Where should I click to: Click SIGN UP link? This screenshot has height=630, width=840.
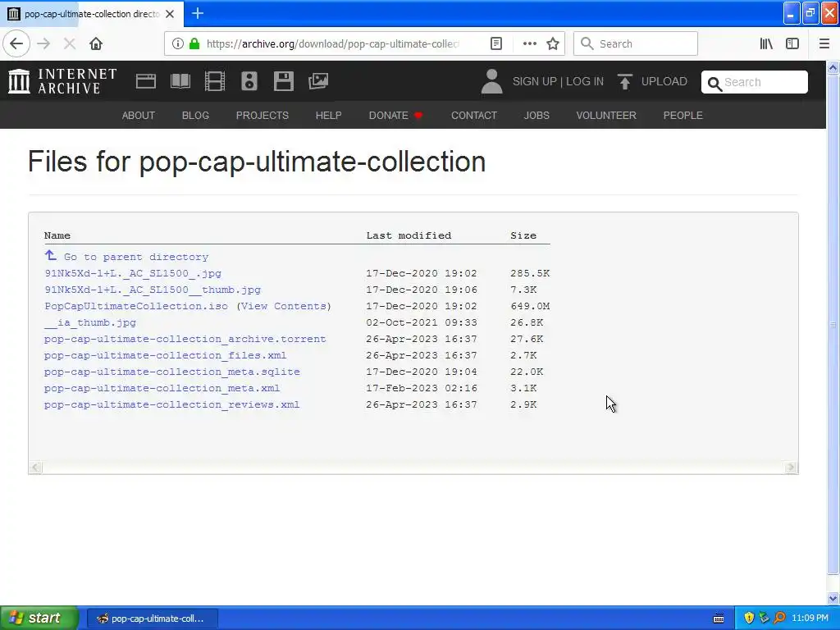point(534,81)
